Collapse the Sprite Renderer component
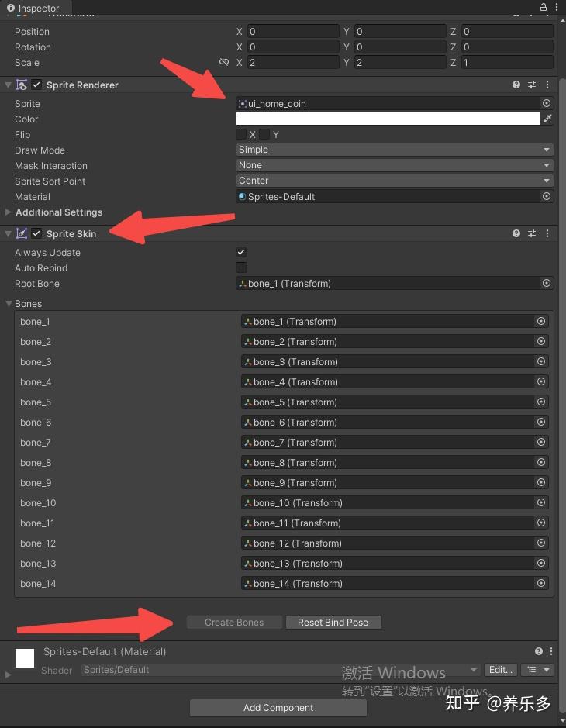This screenshot has height=728, width=566. (8, 85)
